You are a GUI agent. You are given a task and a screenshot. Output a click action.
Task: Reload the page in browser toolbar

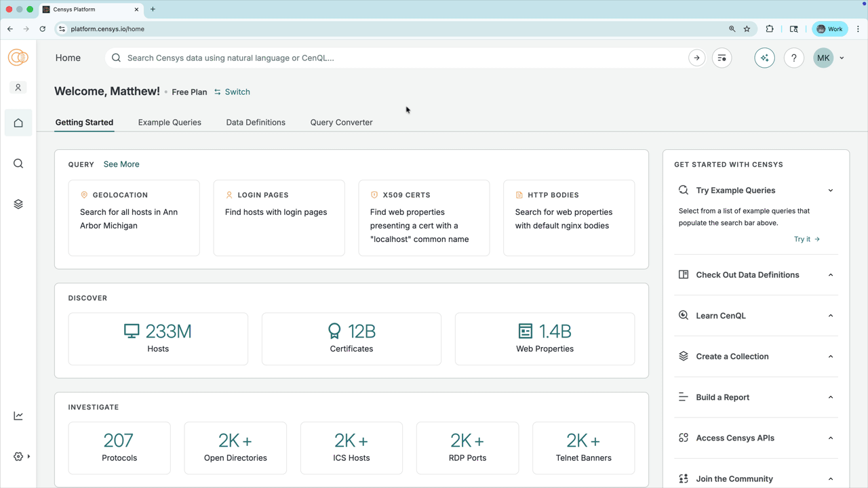[42, 29]
